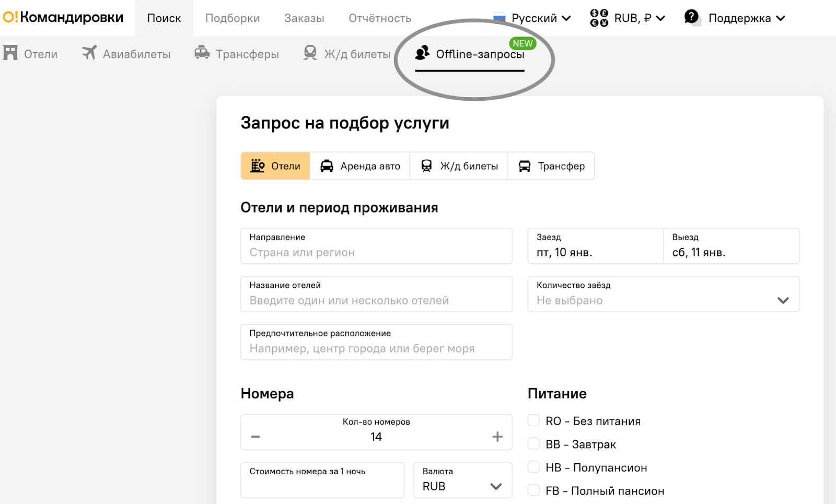Decrease room count with minus button
Screen dimensions: 836x504
tap(256, 437)
